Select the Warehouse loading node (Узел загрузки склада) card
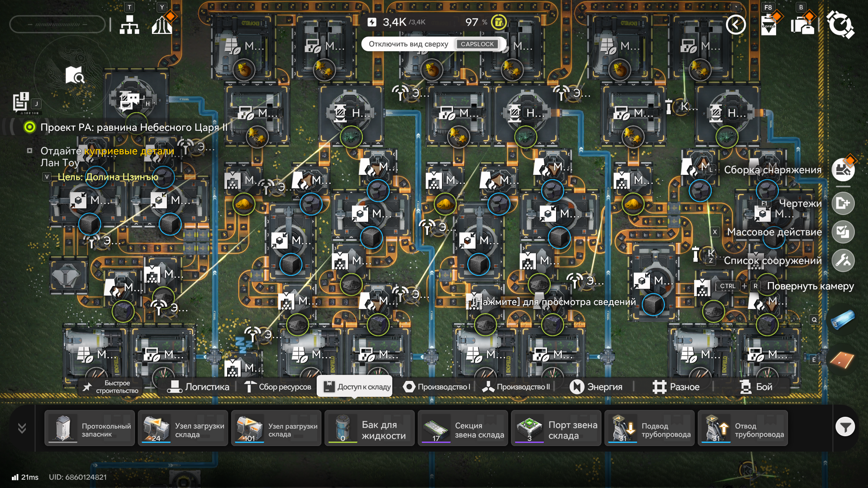This screenshot has width=868, height=488. tap(183, 428)
